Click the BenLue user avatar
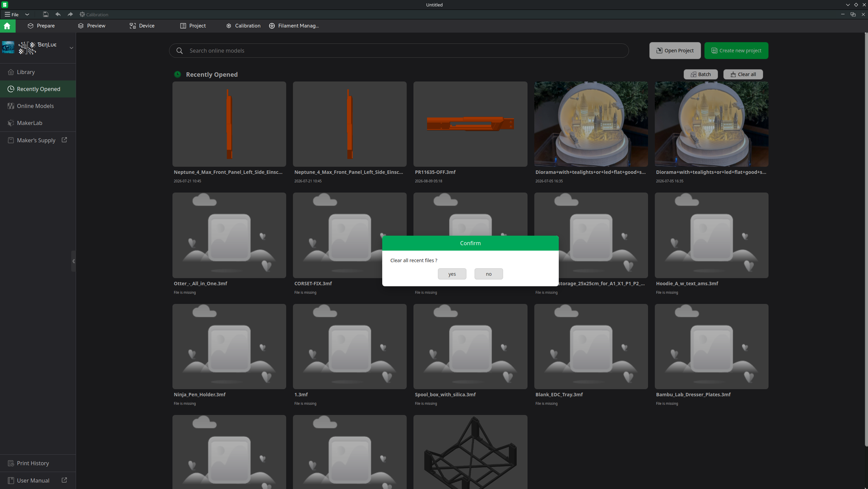This screenshot has width=868, height=489. 8,48
